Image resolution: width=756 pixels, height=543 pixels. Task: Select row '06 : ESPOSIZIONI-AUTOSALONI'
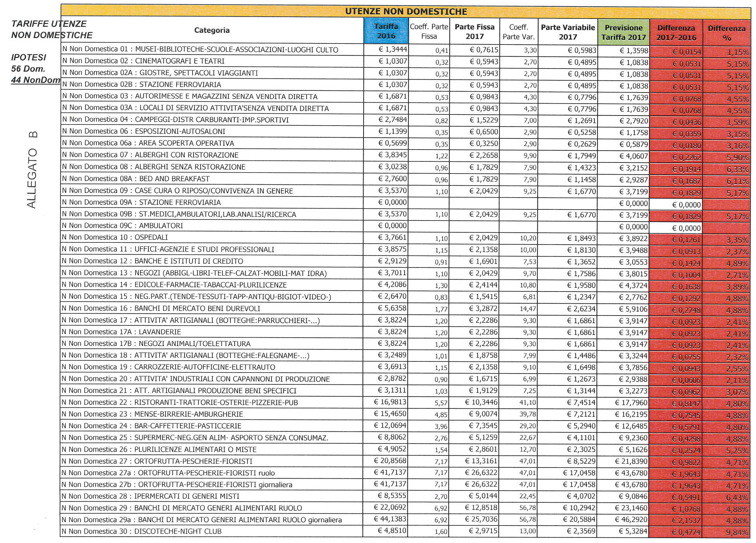(405, 132)
